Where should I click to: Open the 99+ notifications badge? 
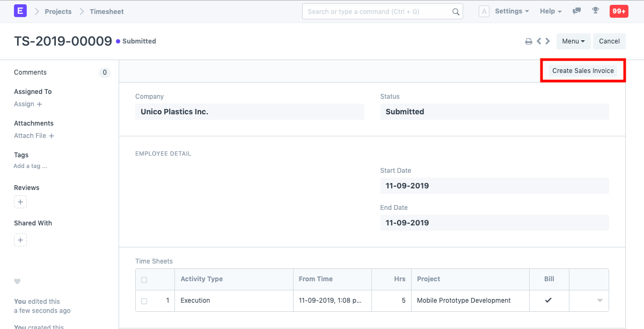[619, 11]
